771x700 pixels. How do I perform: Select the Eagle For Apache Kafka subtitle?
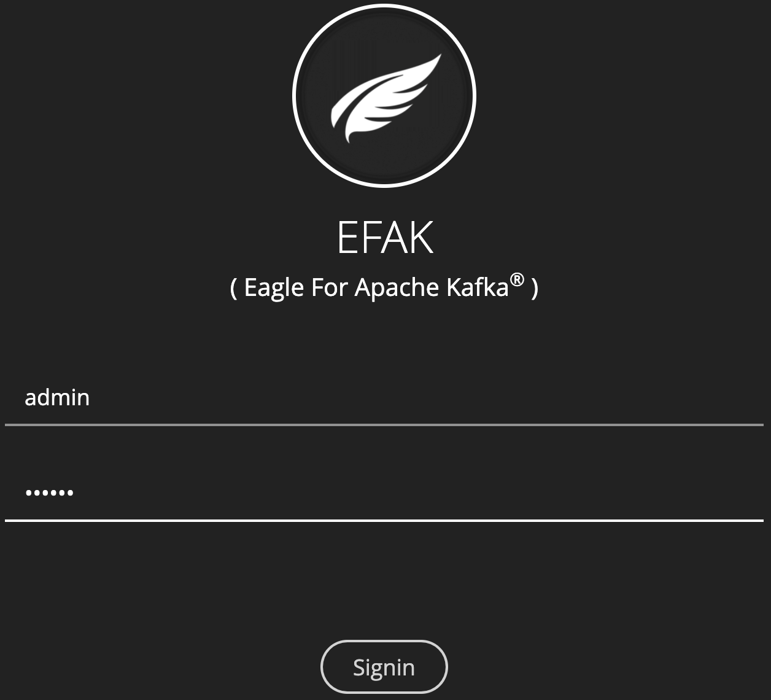pyautogui.click(x=385, y=286)
